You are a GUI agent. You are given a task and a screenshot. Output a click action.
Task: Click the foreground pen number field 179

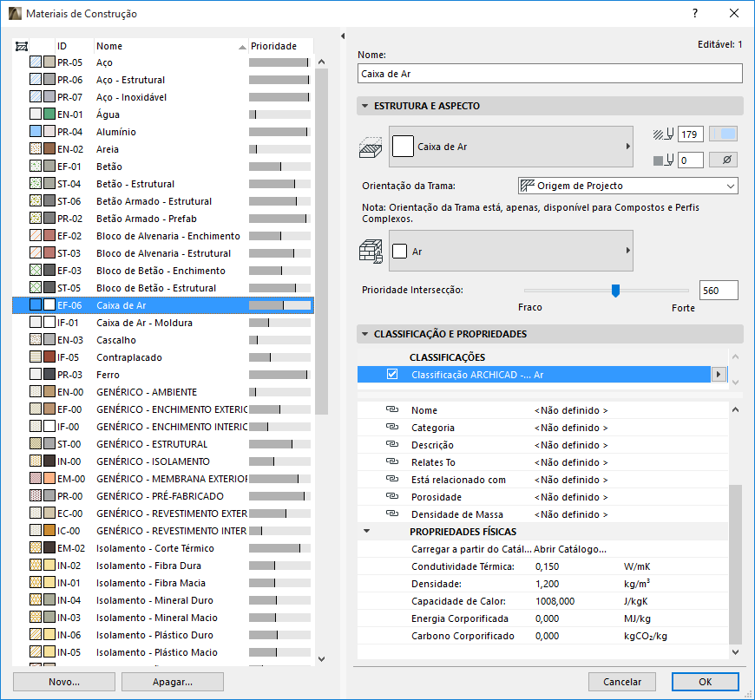tap(691, 134)
